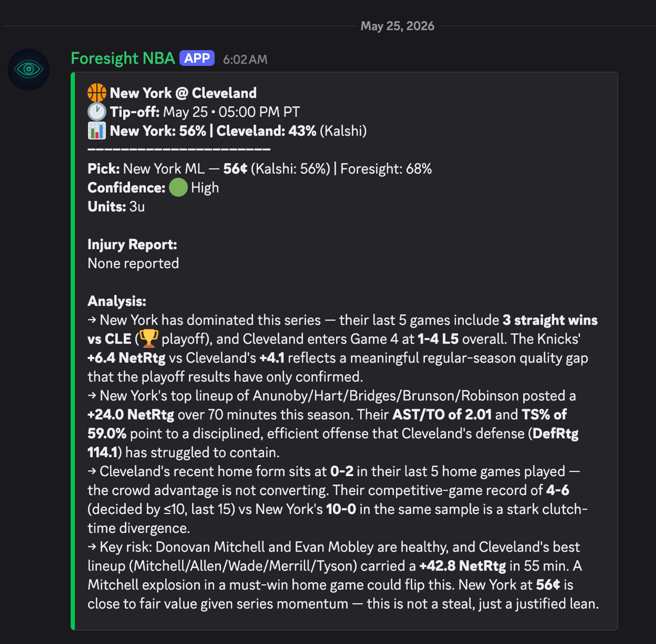This screenshot has width=656, height=644.
Task: Open the Foresight NBA username profile
Action: point(123,59)
